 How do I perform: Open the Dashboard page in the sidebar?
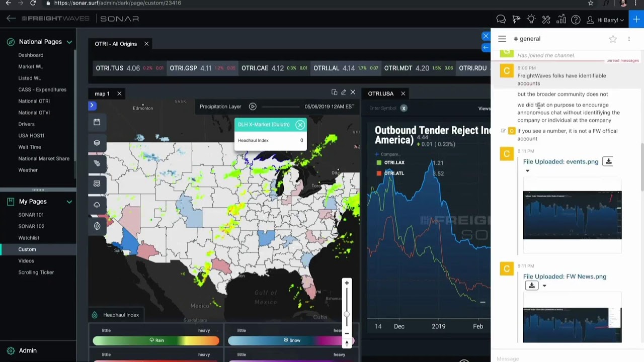[x=31, y=55]
